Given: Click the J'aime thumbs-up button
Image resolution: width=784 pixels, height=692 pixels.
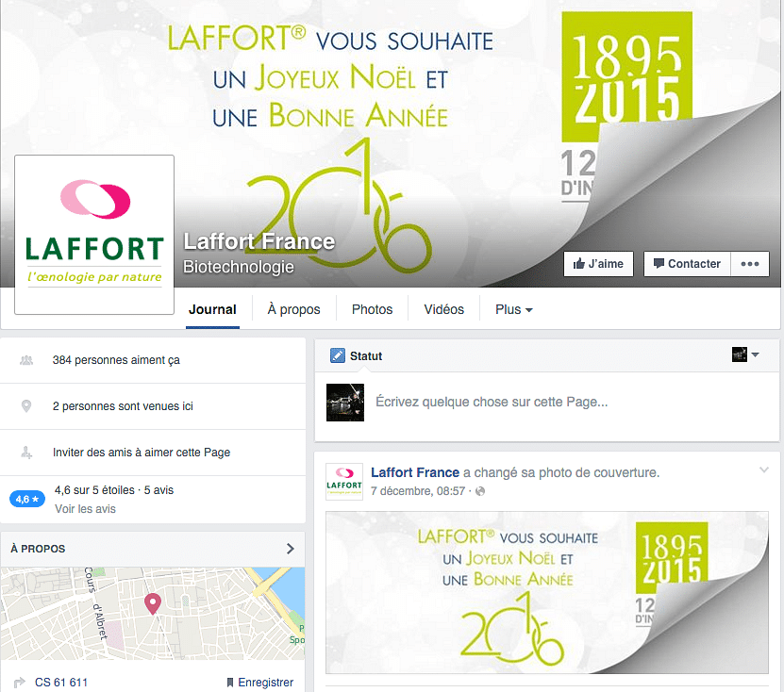Looking at the screenshot, I should tap(598, 264).
